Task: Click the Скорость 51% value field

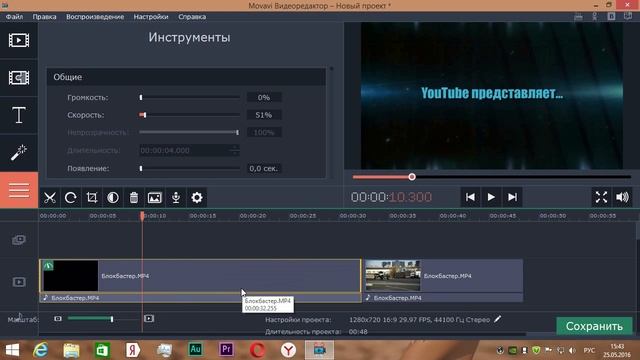Action: pos(264,115)
